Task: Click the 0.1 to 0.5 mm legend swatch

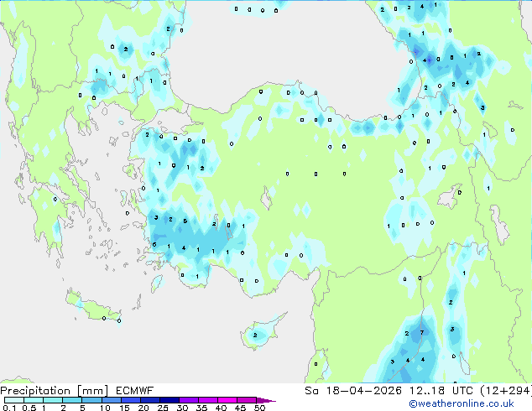Action: 14,400
